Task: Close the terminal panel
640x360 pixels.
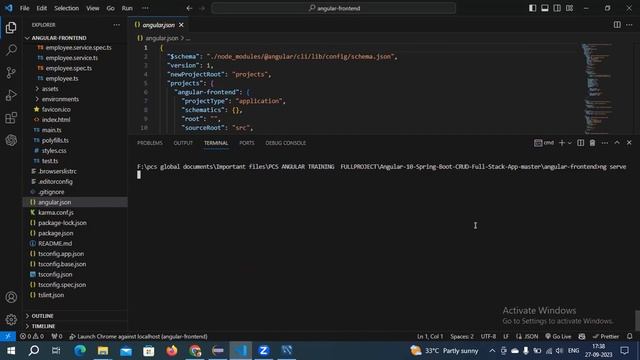Action: pos(629,143)
